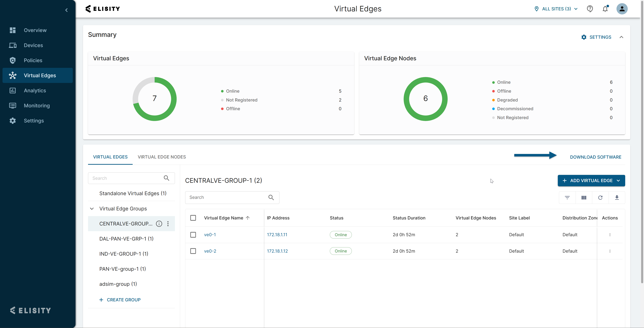Click the Download Software link
The height and width of the screenshot is (328, 644).
pyautogui.click(x=595, y=157)
